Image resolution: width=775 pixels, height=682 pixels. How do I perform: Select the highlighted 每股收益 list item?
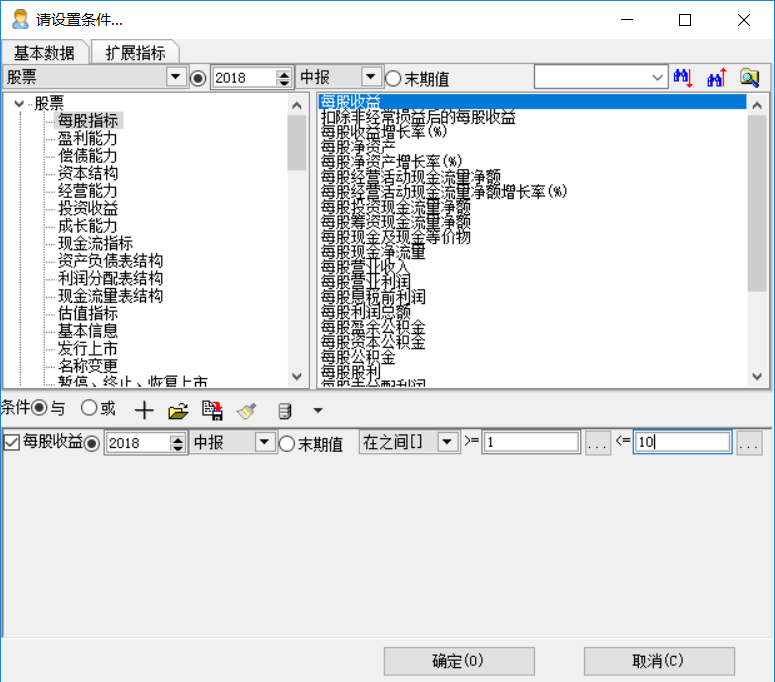532,101
